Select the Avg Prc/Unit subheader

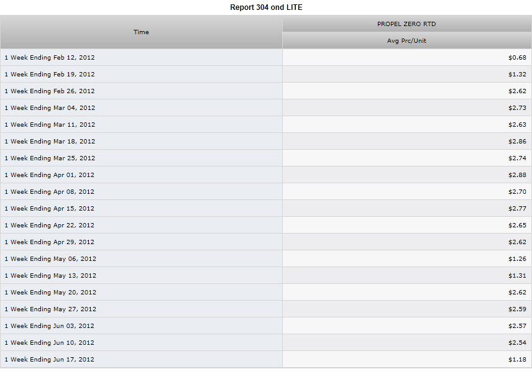407,40
